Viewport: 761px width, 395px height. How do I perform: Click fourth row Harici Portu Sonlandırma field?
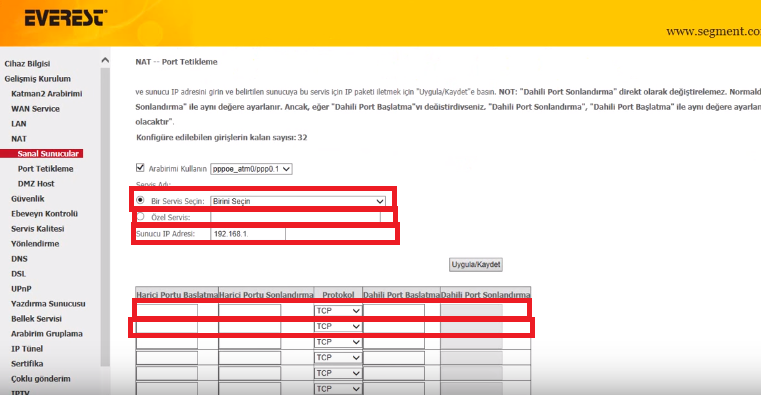coord(249,358)
